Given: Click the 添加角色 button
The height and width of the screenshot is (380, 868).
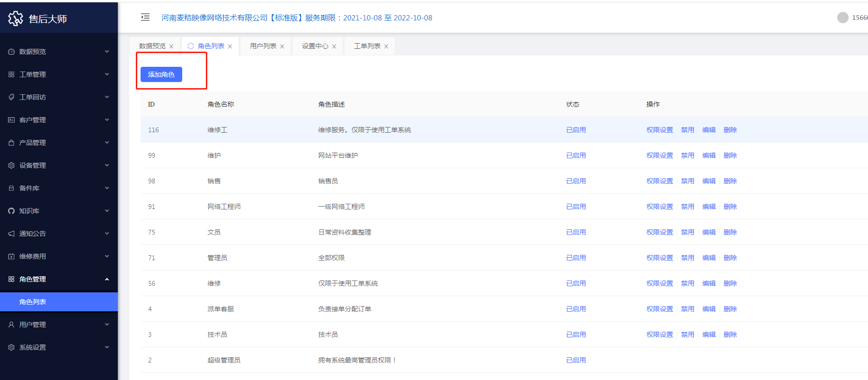Looking at the screenshot, I should coord(161,74).
